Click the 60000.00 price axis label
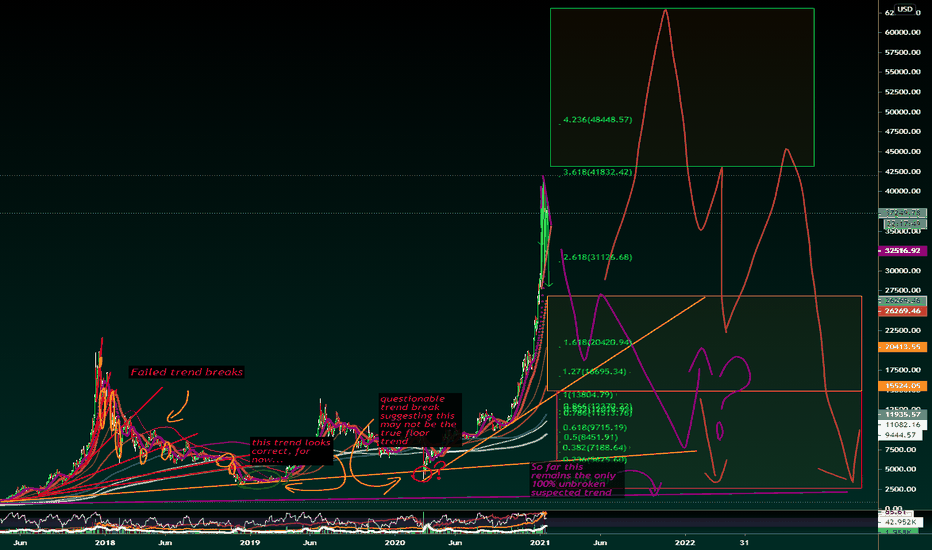Screen dimensions: 932x550 (903, 33)
